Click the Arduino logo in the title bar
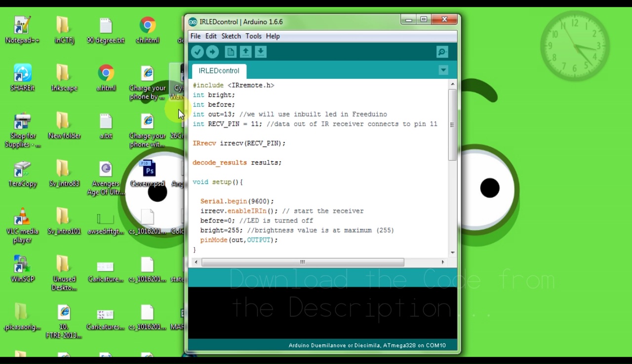The width and height of the screenshot is (632, 364). point(193,22)
